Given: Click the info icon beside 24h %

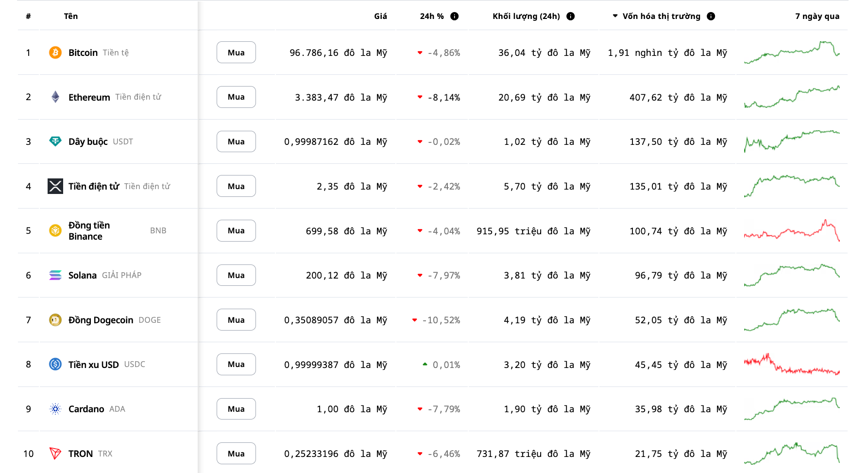Looking at the screenshot, I should [x=455, y=16].
